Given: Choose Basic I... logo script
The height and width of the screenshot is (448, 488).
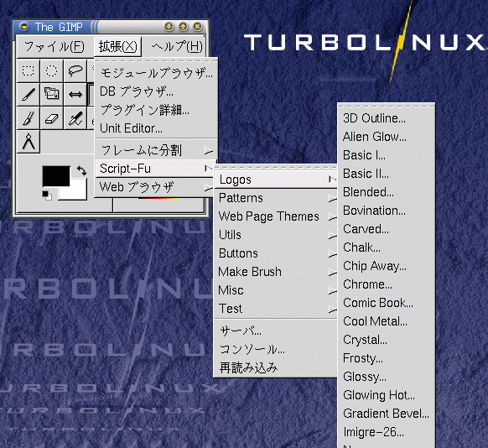Looking at the screenshot, I should (386, 155).
